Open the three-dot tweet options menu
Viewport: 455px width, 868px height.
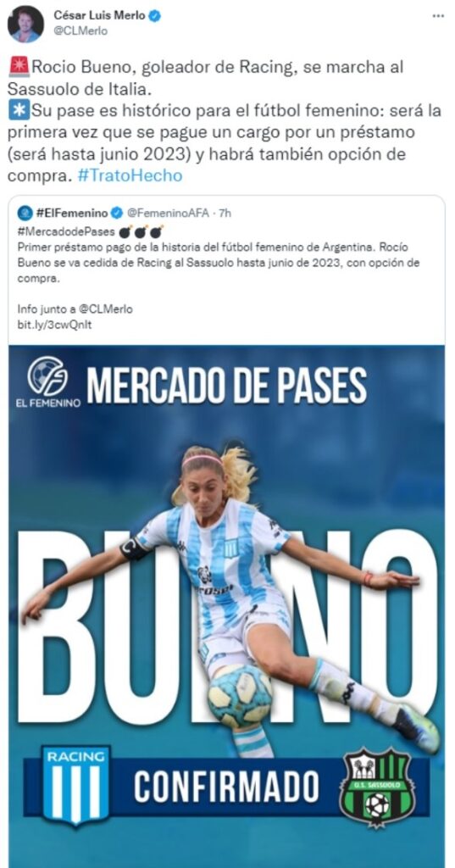click(438, 16)
